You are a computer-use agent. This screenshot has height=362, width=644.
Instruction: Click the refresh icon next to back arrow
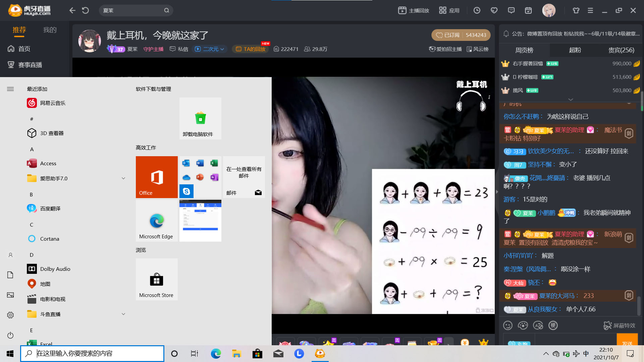click(86, 10)
